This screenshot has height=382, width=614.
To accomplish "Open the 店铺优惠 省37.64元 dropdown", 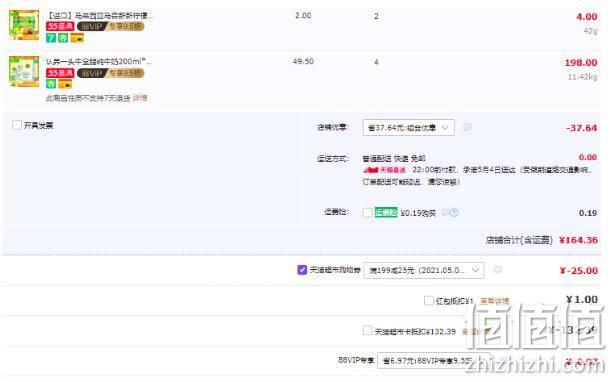I will pyautogui.click(x=408, y=128).
